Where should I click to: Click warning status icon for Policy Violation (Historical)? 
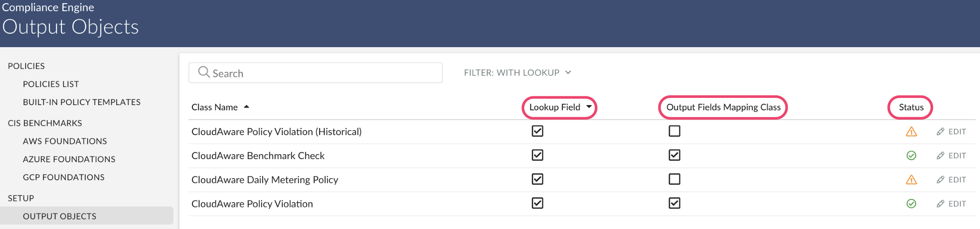tap(911, 131)
